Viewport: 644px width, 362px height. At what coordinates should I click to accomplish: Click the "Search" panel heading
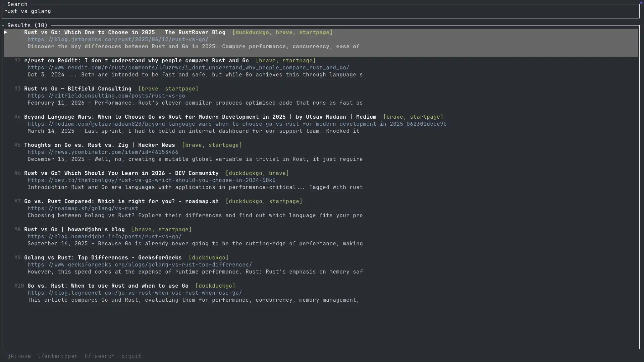17,4
